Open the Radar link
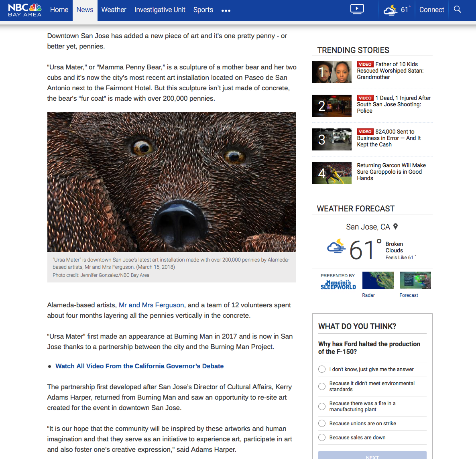 (x=368, y=295)
